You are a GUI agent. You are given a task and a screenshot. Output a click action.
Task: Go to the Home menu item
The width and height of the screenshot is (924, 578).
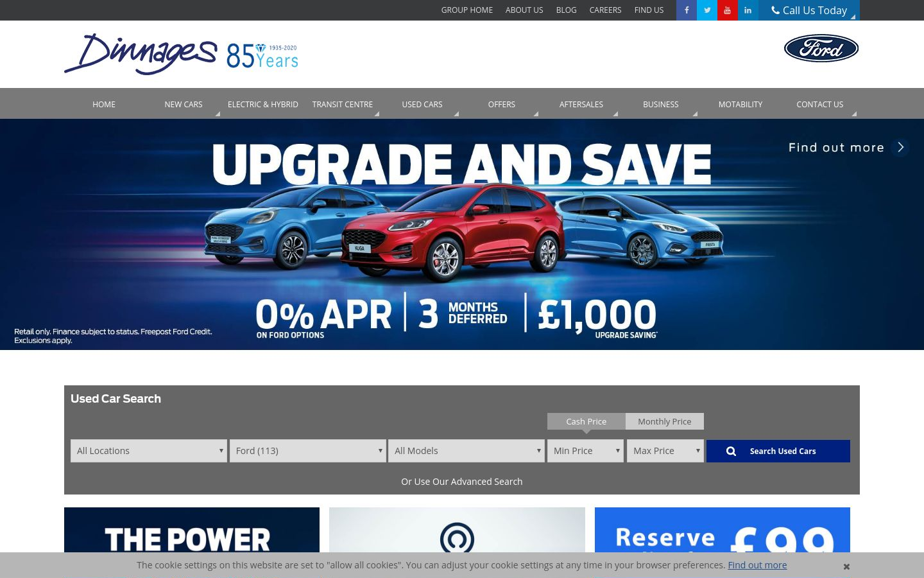point(104,104)
